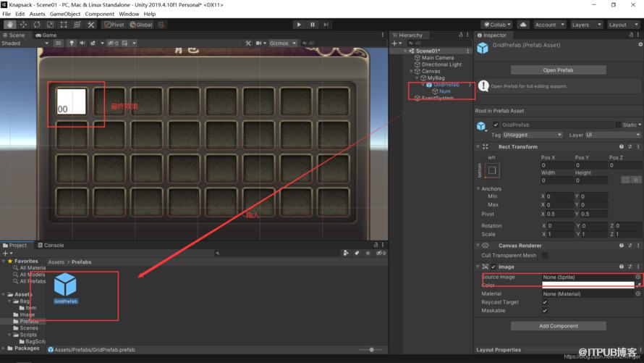Screen dimensions: 644x363
Task: Open the Tag Untagged dropdown
Action: pyautogui.click(x=533, y=135)
